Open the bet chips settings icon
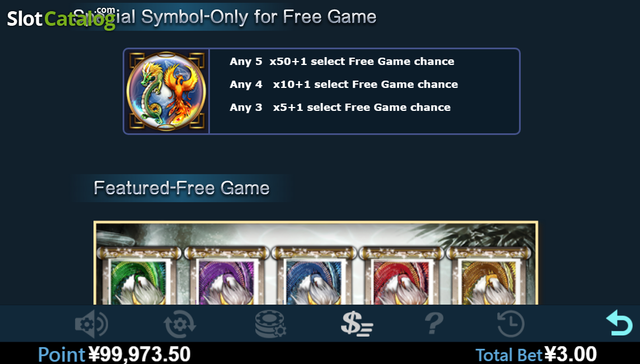640x364 pixels. coord(270,324)
